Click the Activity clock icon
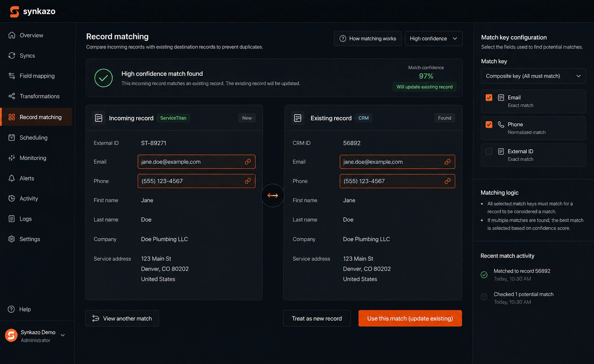 tap(12, 198)
